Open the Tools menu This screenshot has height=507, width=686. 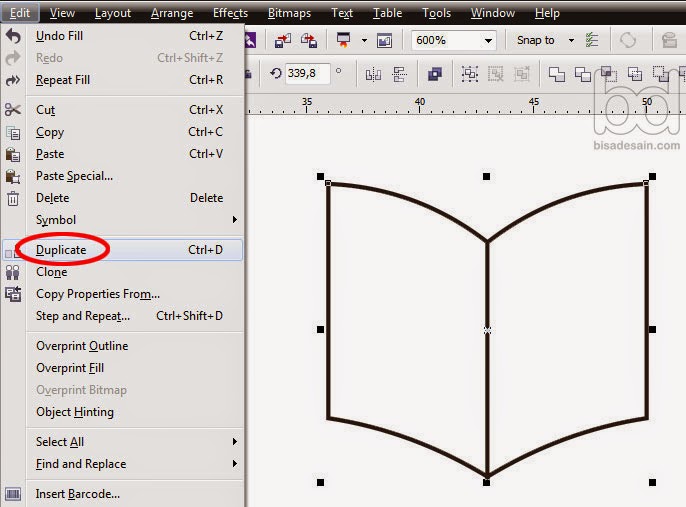click(x=436, y=13)
